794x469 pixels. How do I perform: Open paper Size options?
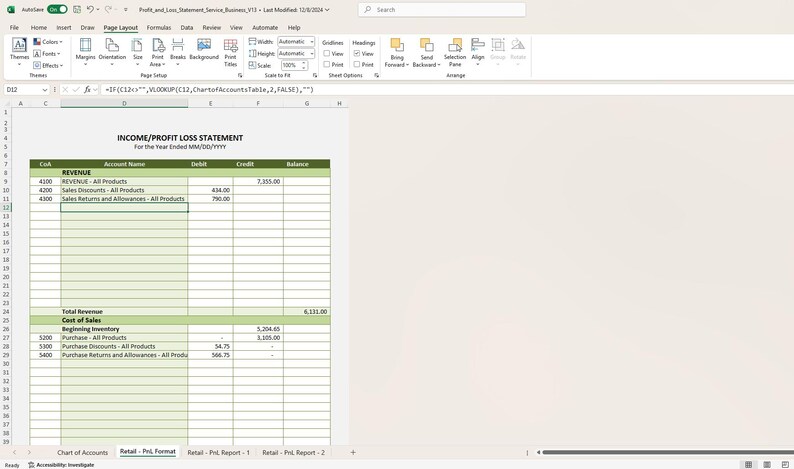point(137,52)
